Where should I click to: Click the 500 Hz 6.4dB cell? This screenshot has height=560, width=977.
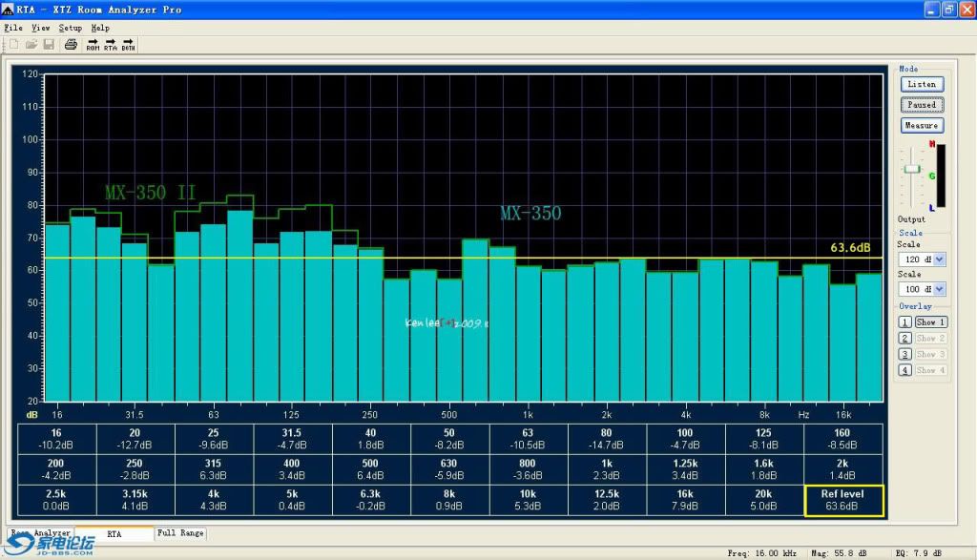coord(371,469)
